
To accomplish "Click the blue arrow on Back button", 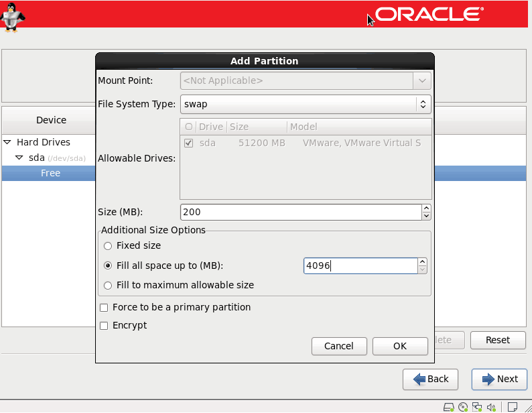I will tap(419, 379).
